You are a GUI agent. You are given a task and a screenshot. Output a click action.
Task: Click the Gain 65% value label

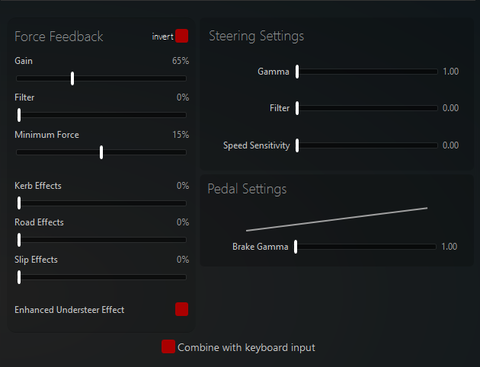click(180, 61)
